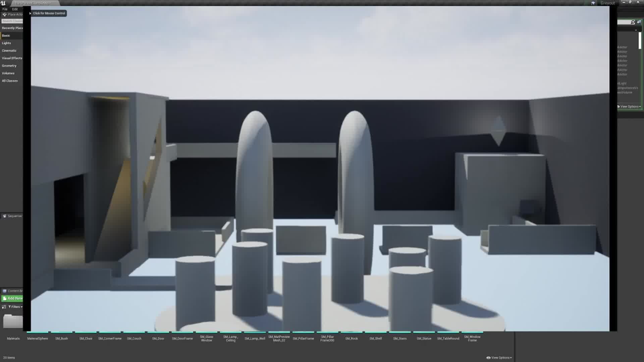This screenshot has height=362, width=644.
Task: Open World Outliner View Options dropdown
Action: coord(630,107)
